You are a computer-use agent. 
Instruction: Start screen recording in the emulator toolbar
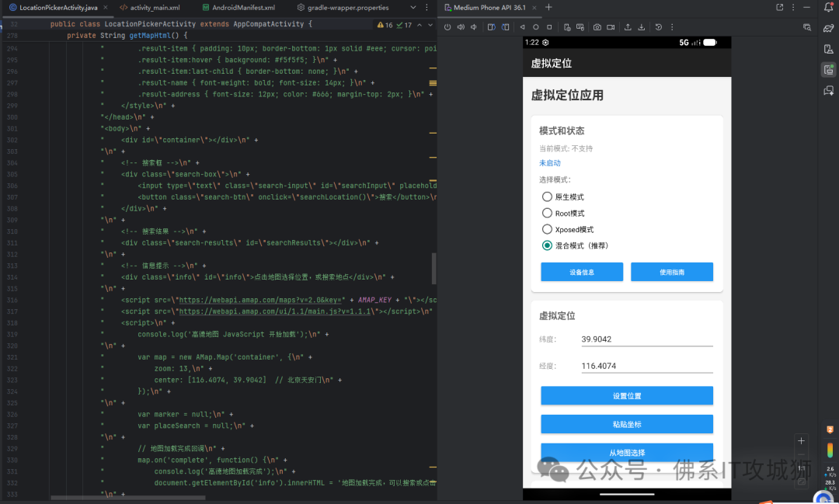point(611,26)
